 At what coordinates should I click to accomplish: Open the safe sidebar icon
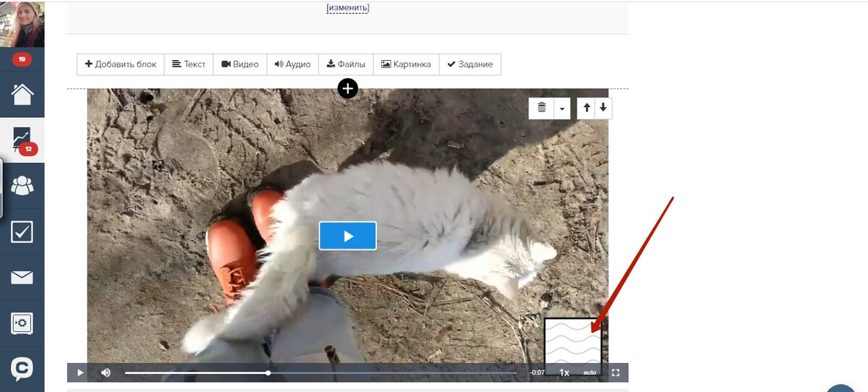[22, 323]
